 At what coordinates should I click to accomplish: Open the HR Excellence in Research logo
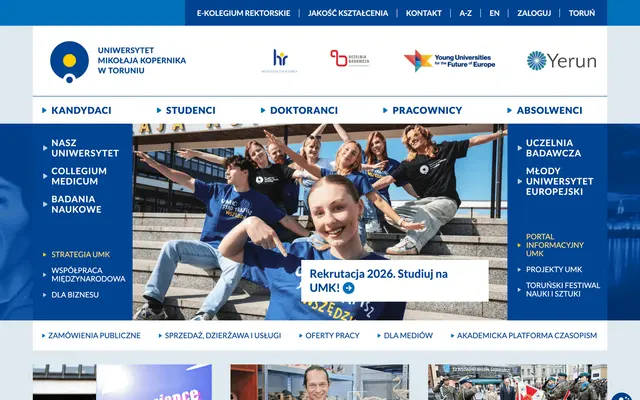[280, 61]
